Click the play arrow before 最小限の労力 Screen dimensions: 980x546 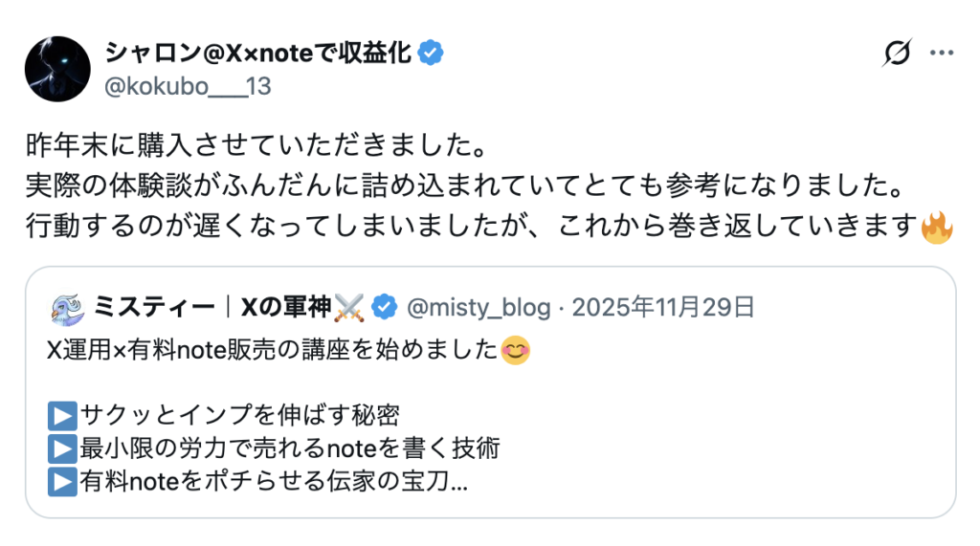(61, 448)
